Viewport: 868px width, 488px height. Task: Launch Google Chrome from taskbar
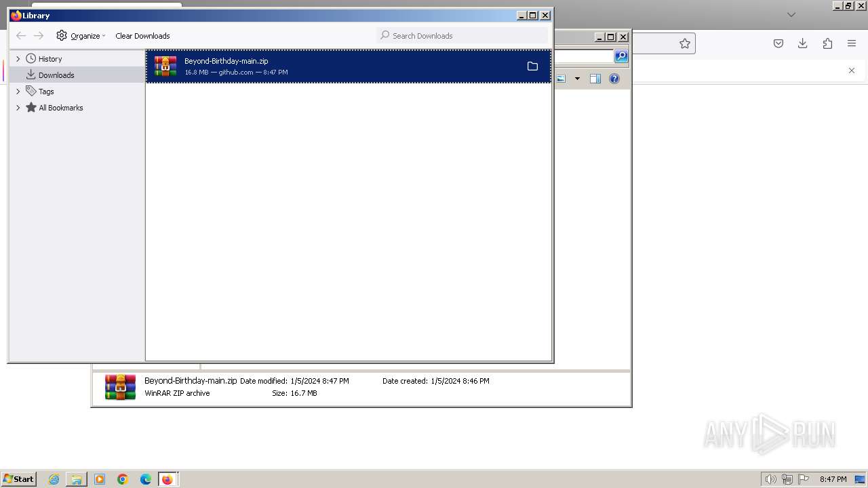[123, 479]
